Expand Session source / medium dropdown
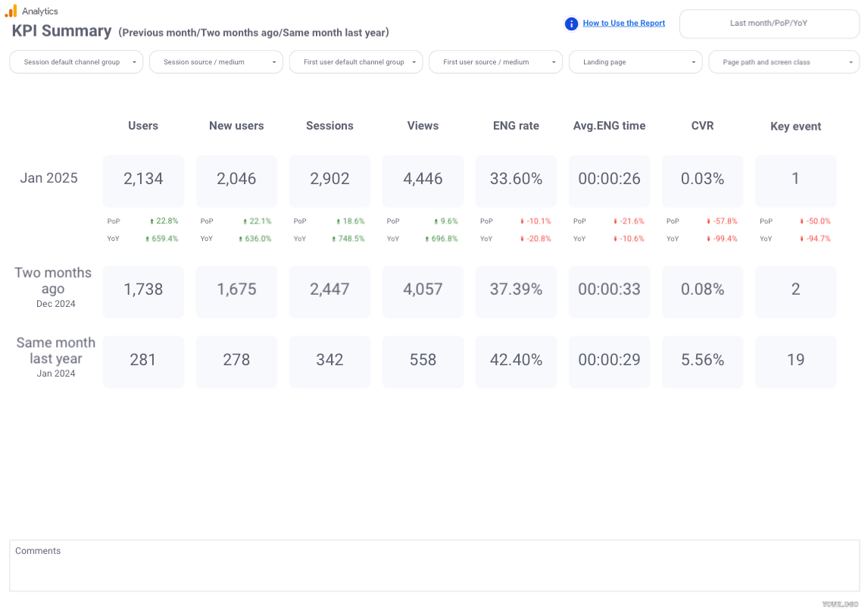868x613 pixels. click(216, 62)
